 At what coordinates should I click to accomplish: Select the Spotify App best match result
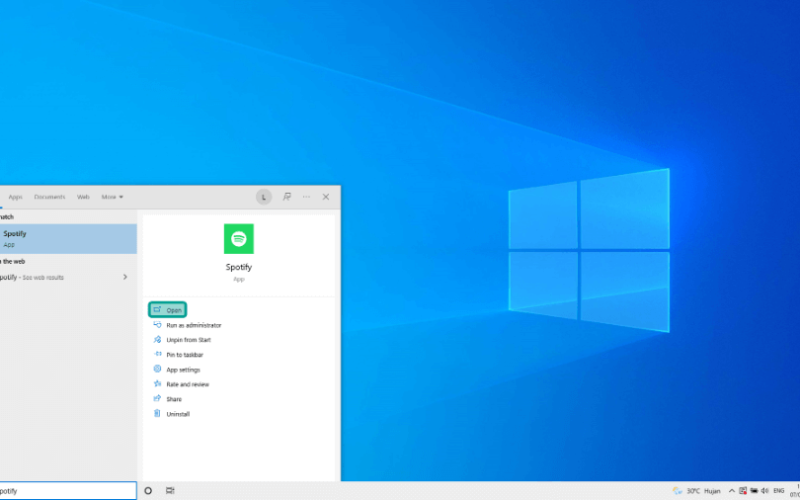[68, 239]
